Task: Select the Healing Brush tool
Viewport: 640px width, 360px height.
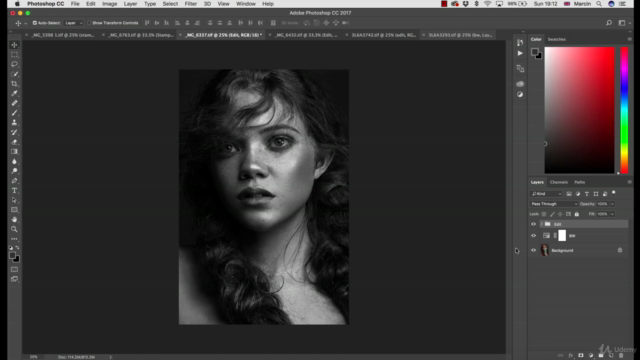Action: 14,103
